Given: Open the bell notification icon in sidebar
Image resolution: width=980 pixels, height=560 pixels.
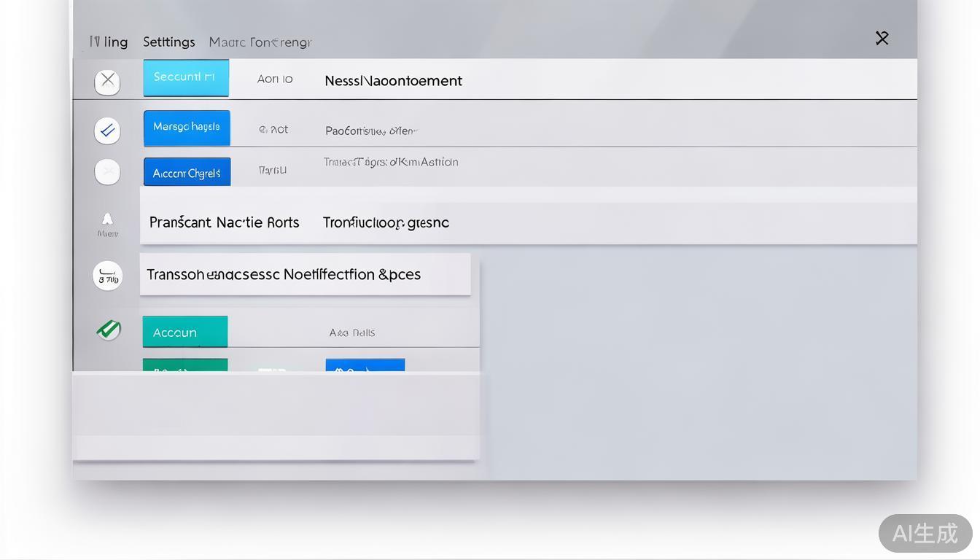Looking at the screenshot, I should [x=107, y=219].
